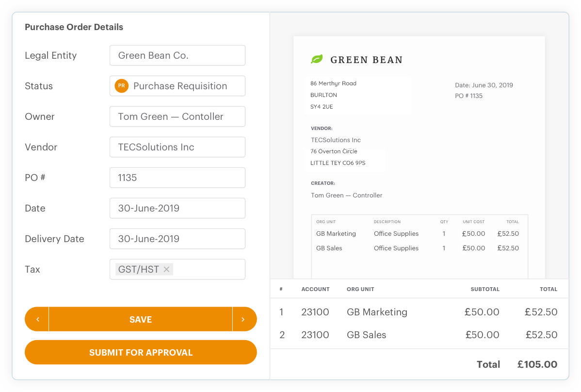The image size is (581, 392).
Task: Open the Date picker showing 30-June-2019
Action: 177,208
